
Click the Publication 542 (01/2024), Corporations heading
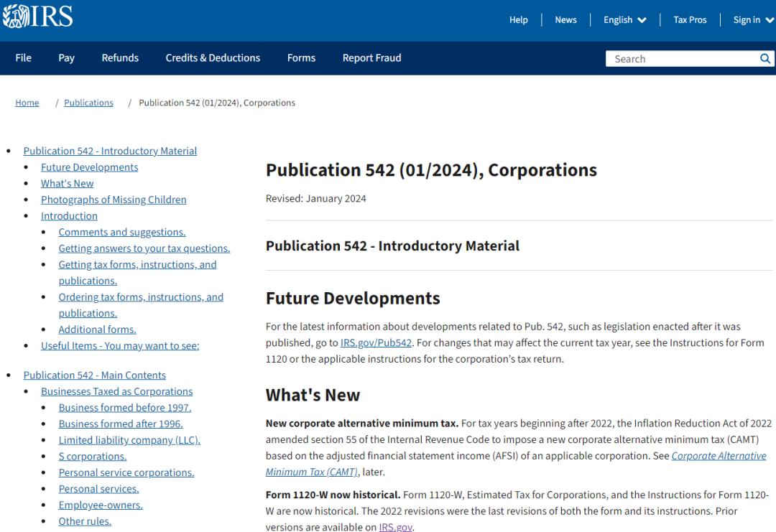(x=432, y=170)
